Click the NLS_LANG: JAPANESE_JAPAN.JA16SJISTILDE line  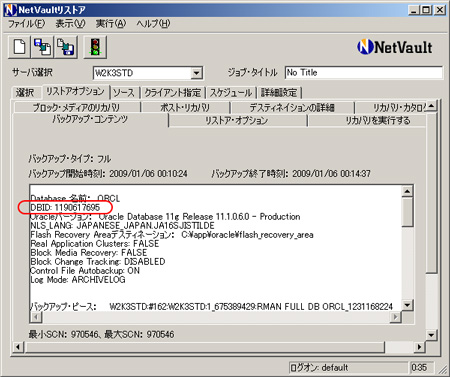(122, 226)
